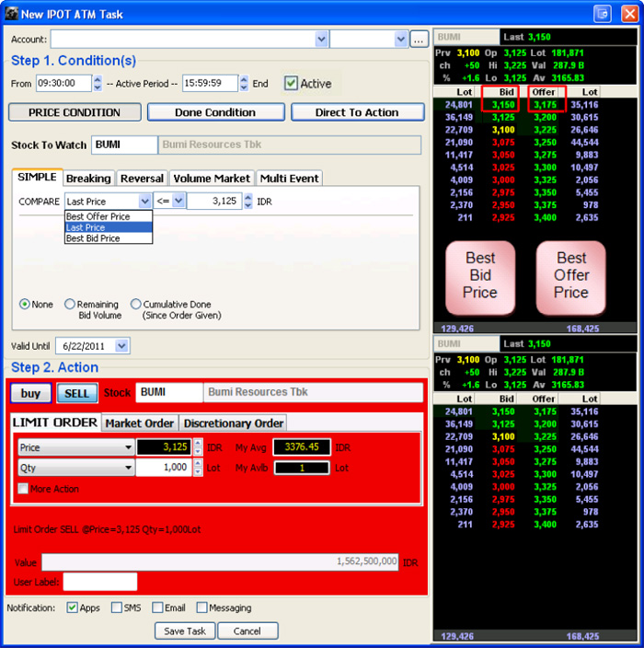Toggle the Active checkbox
The width and height of the screenshot is (644, 648).
tap(291, 83)
